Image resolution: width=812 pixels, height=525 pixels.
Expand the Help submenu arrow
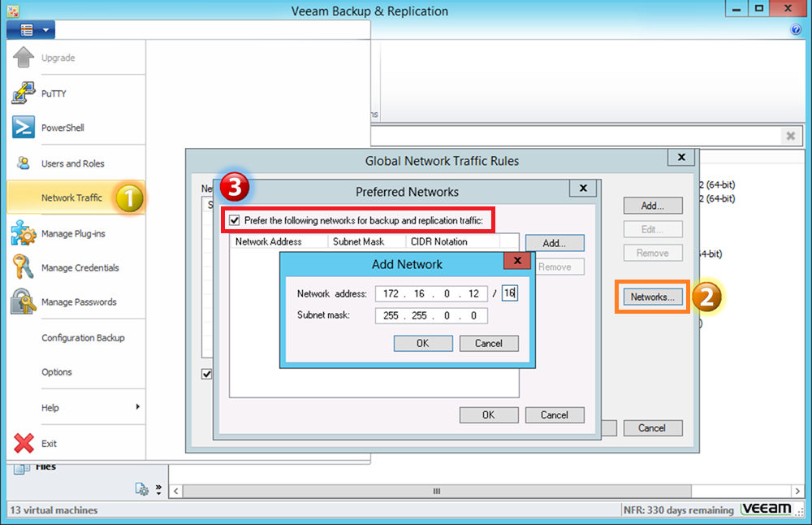(138, 407)
